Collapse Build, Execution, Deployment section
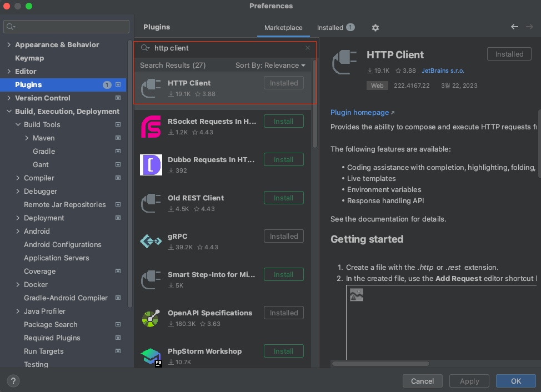The image size is (541, 392). [9, 112]
